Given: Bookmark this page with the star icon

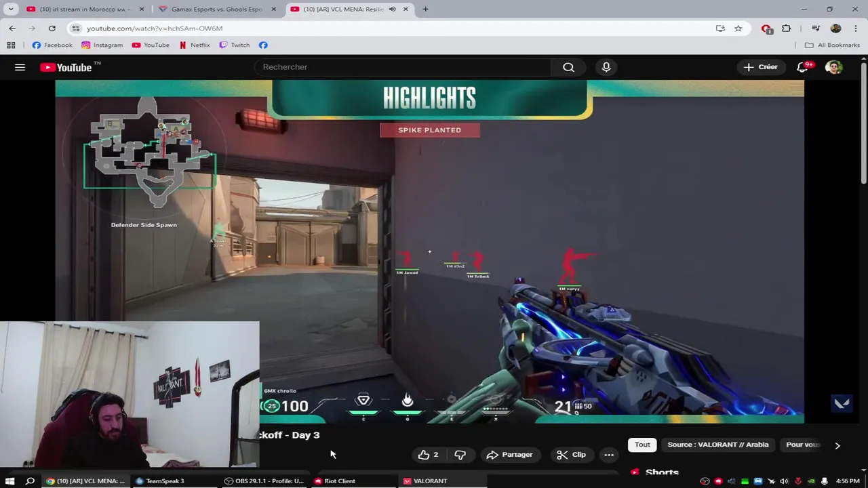Looking at the screenshot, I should click(x=738, y=28).
